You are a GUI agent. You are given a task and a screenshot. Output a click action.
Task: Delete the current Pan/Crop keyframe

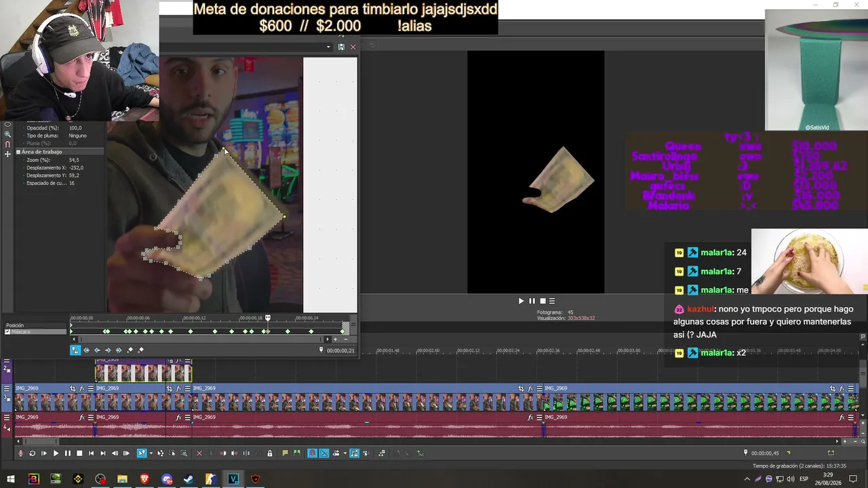click(141, 350)
